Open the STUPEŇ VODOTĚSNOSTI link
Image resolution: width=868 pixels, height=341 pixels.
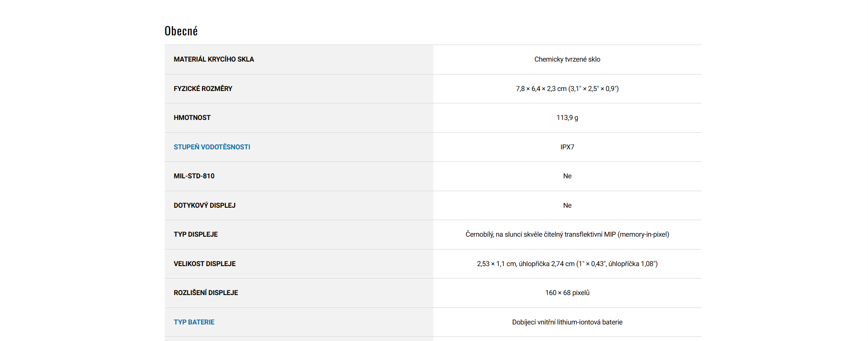212,147
